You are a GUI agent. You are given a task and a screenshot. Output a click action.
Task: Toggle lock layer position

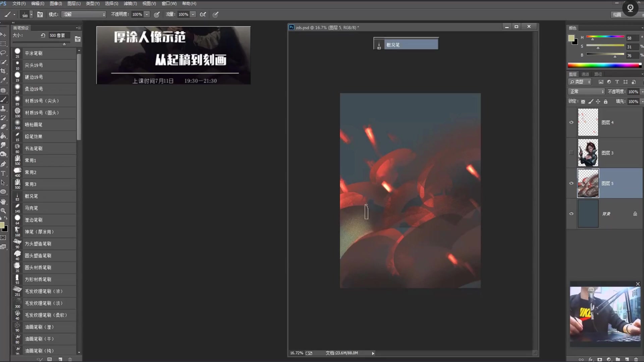click(598, 102)
